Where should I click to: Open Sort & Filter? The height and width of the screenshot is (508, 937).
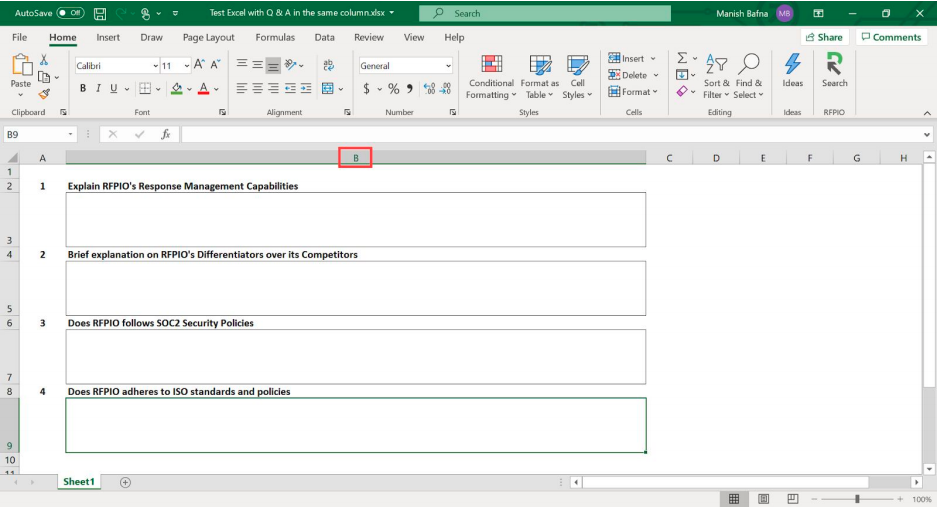(716, 77)
